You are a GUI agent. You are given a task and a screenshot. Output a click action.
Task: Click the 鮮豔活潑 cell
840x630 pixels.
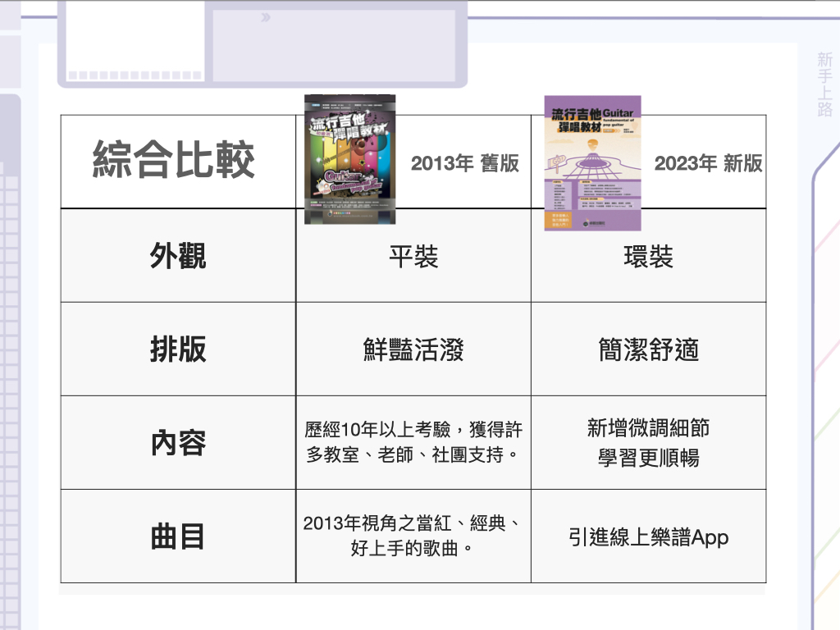click(x=413, y=350)
